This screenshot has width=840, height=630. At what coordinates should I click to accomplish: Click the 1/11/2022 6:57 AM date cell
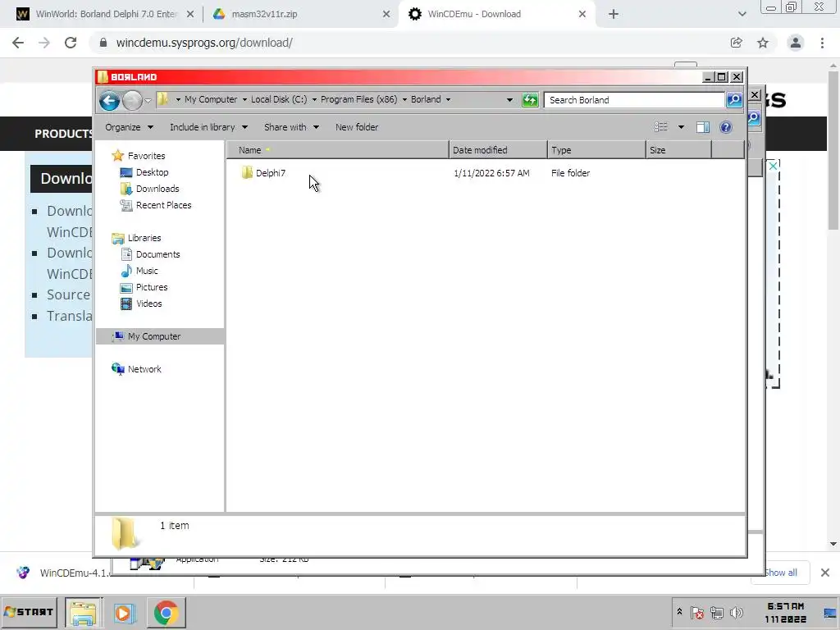[x=491, y=173]
